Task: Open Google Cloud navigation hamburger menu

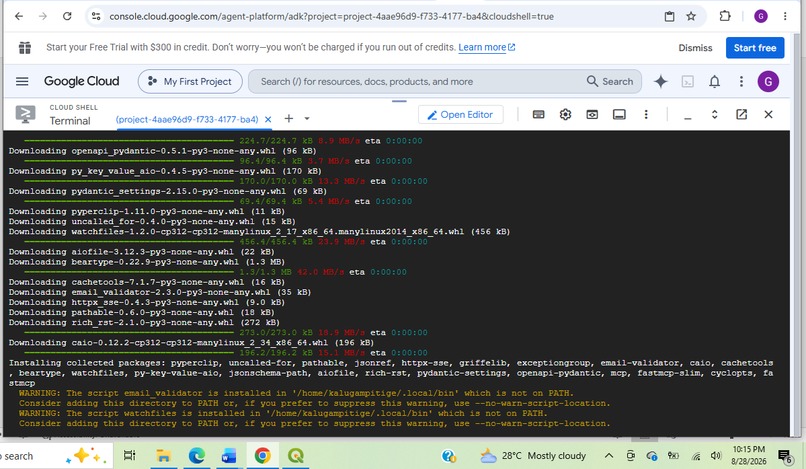Action: [x=22, y=81]
